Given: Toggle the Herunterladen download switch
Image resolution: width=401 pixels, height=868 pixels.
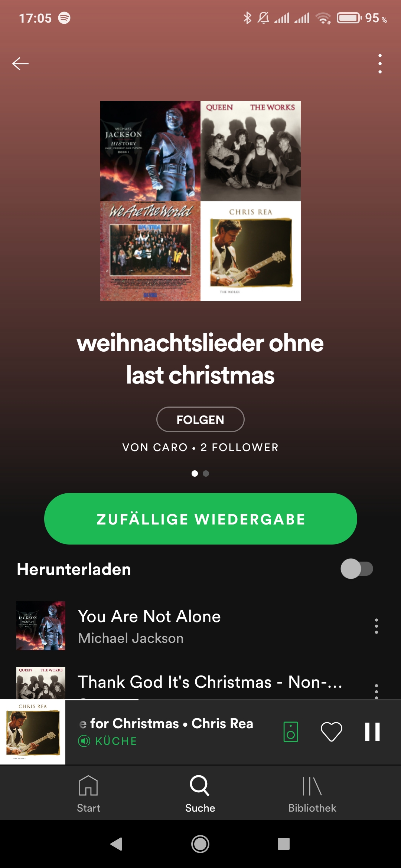Looking at the screenshot, I should coord(357,569).
